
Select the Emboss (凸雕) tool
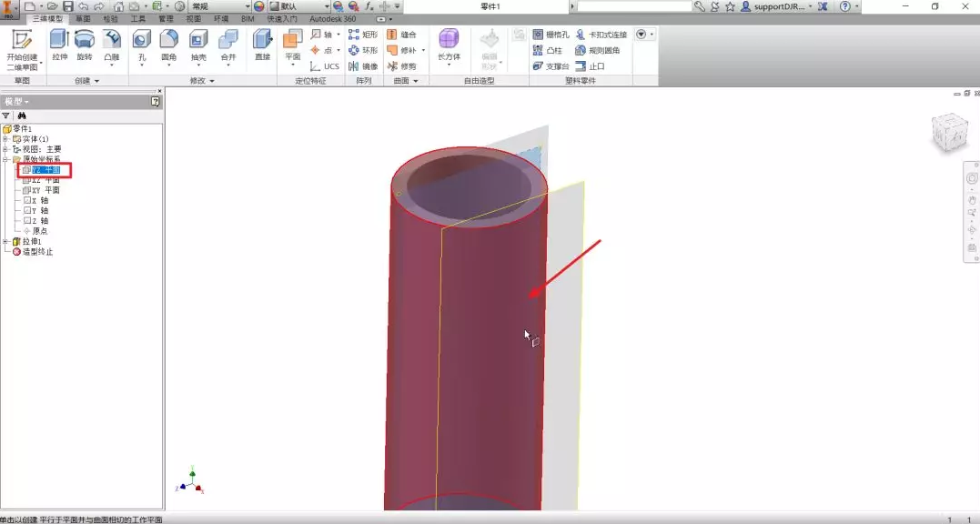[112, 45]
